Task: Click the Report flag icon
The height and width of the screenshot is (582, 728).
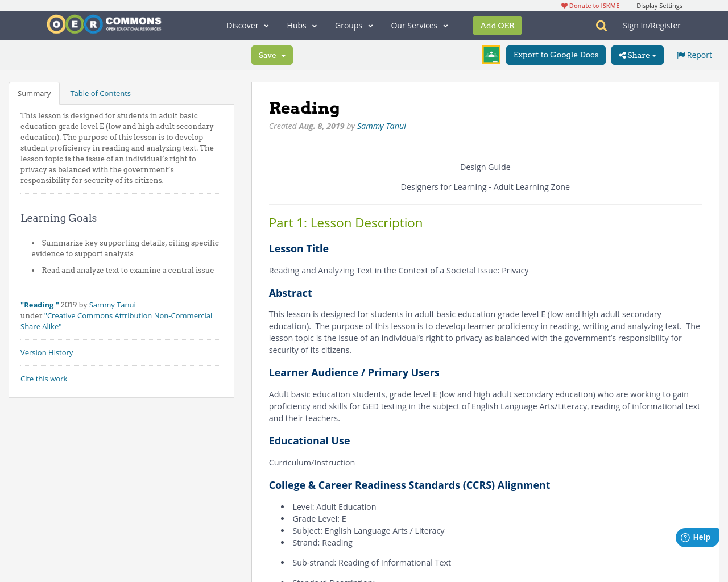Action: pyautogui.click(x=681, y=54)
